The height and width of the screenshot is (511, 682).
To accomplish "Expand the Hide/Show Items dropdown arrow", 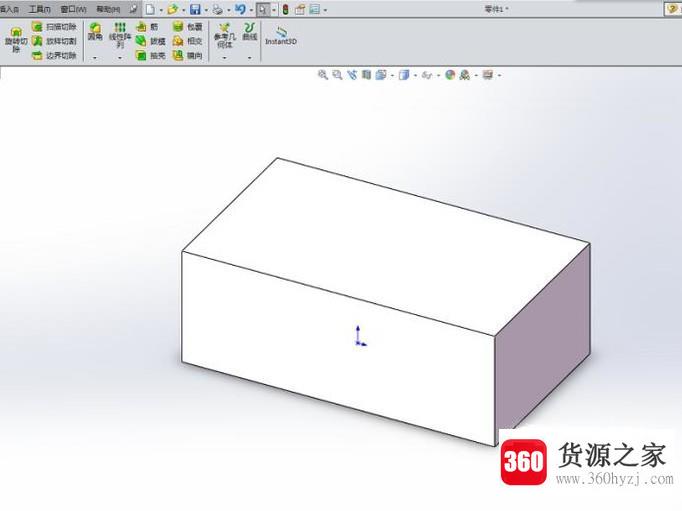I will [x=438, y=76].
